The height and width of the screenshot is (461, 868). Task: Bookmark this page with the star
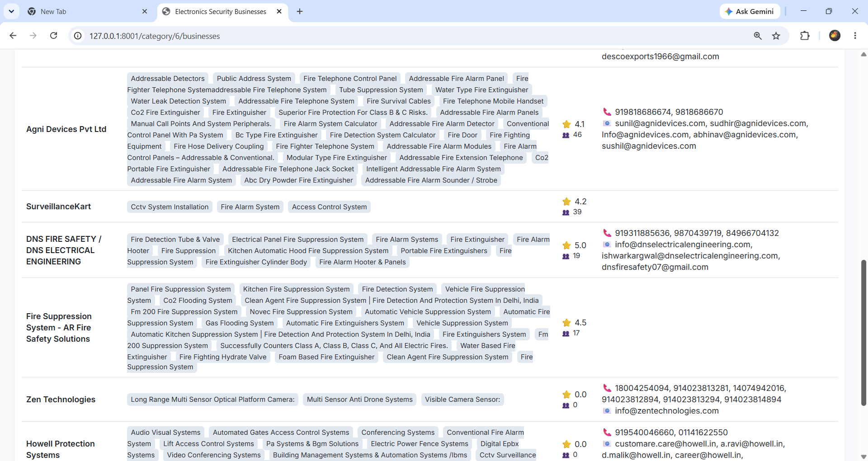(x=776, y=36)
